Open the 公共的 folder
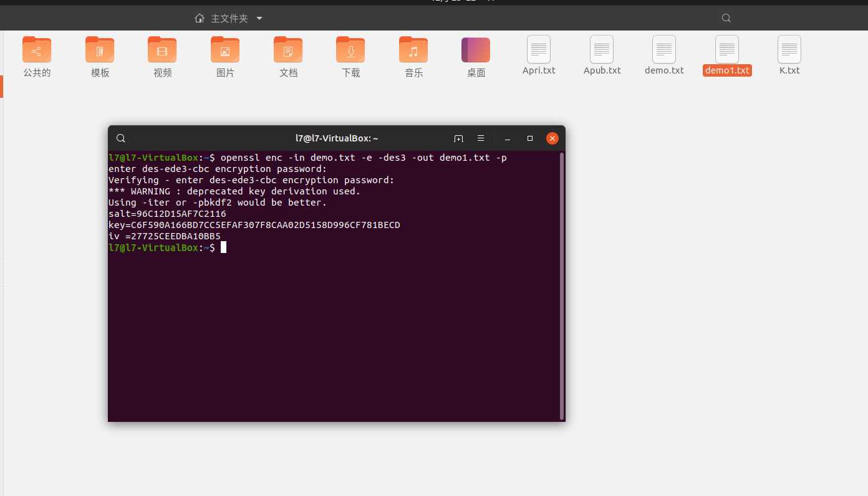 tap(37, 50)
